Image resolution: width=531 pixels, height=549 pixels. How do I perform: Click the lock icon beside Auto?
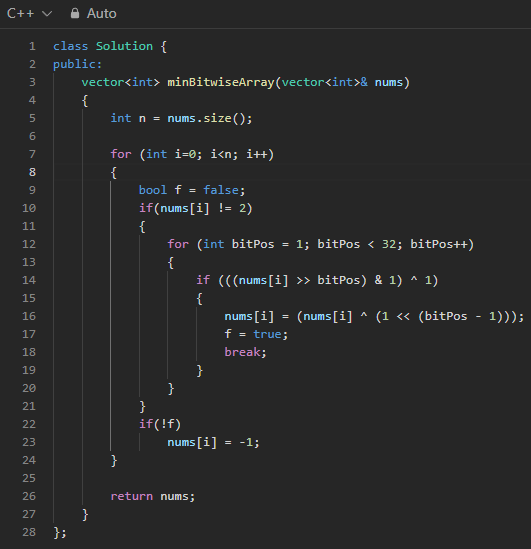(x=75, y=13)
